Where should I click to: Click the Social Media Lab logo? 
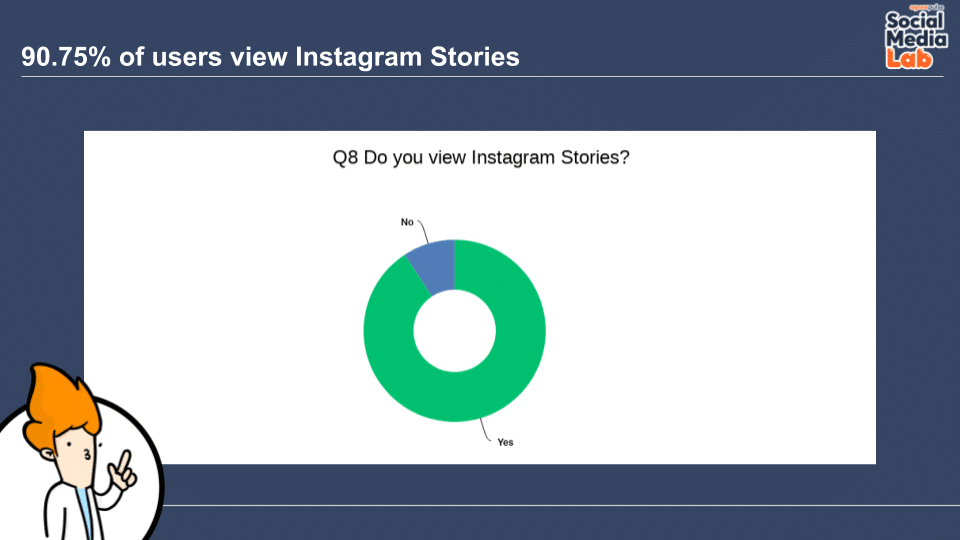coord(916,37)
